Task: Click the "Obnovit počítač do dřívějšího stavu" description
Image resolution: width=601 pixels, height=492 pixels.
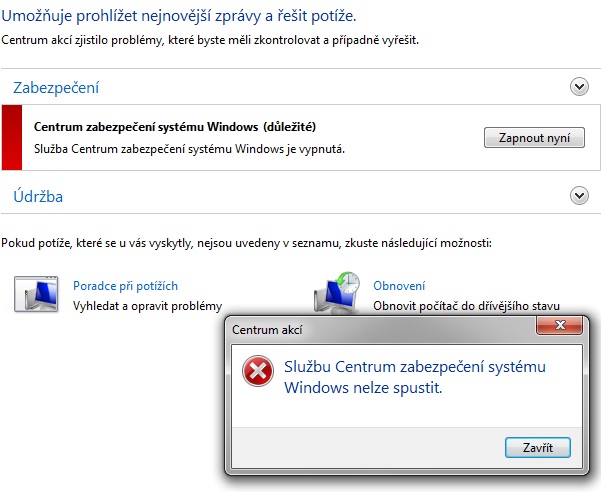Action: point(466,306)
